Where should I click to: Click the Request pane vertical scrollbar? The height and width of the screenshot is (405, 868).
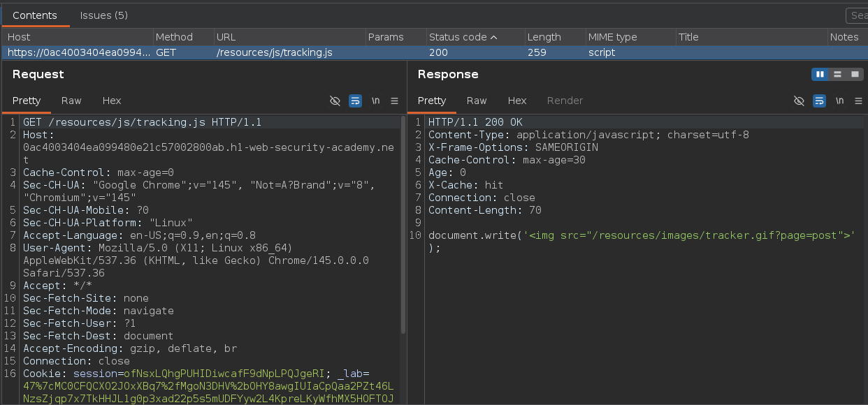pyautogui.click(x=403, y=223)
